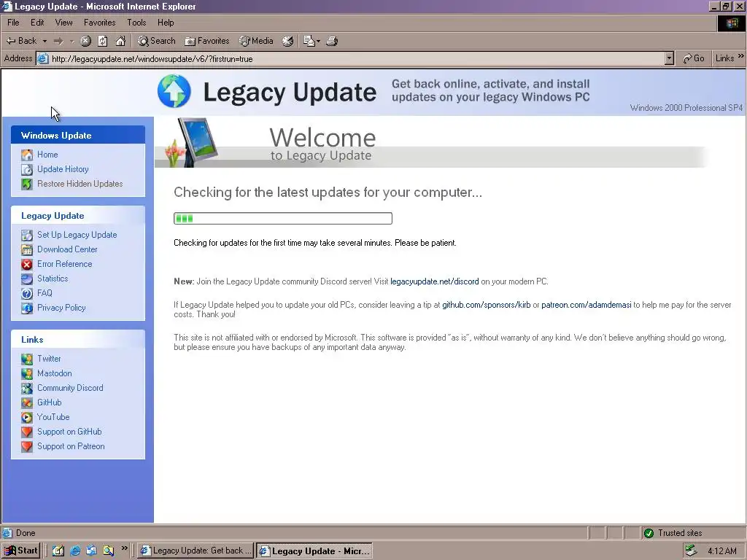This screenshot has height=560, width=747.
Task: Open the github.com/sponsors/kirb link
Action: coord(487,305)
